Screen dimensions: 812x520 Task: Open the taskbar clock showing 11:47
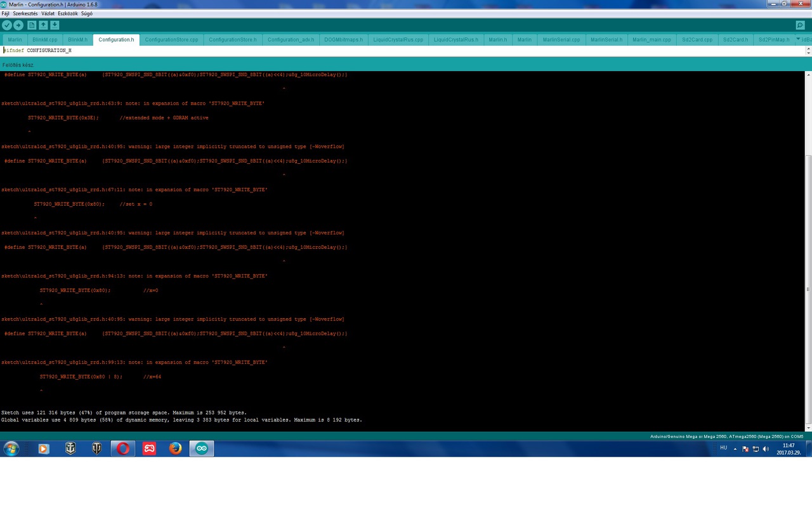tap(789, 449)
